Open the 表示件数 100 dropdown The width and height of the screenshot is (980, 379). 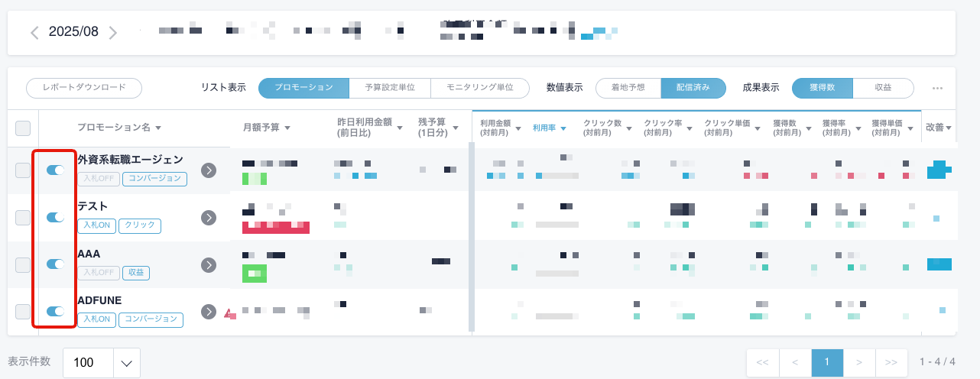click(x=102, y=363)
